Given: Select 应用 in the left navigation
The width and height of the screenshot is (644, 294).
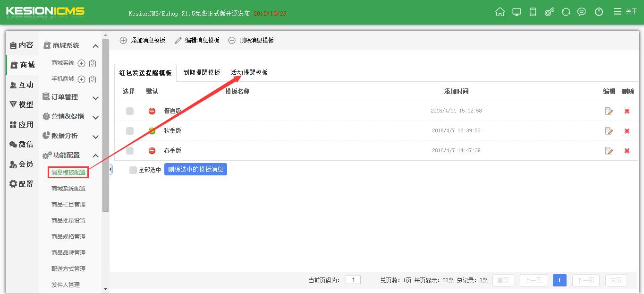Looking at the screenshot, I should 22,124.
